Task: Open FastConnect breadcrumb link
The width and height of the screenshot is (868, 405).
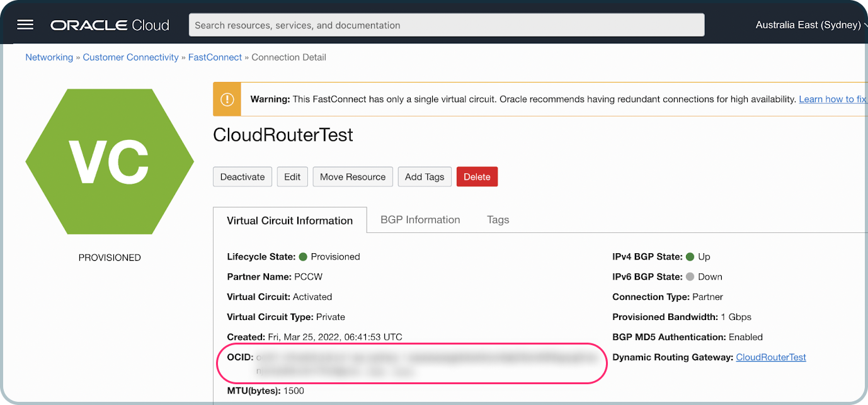Action: point(215,57)
